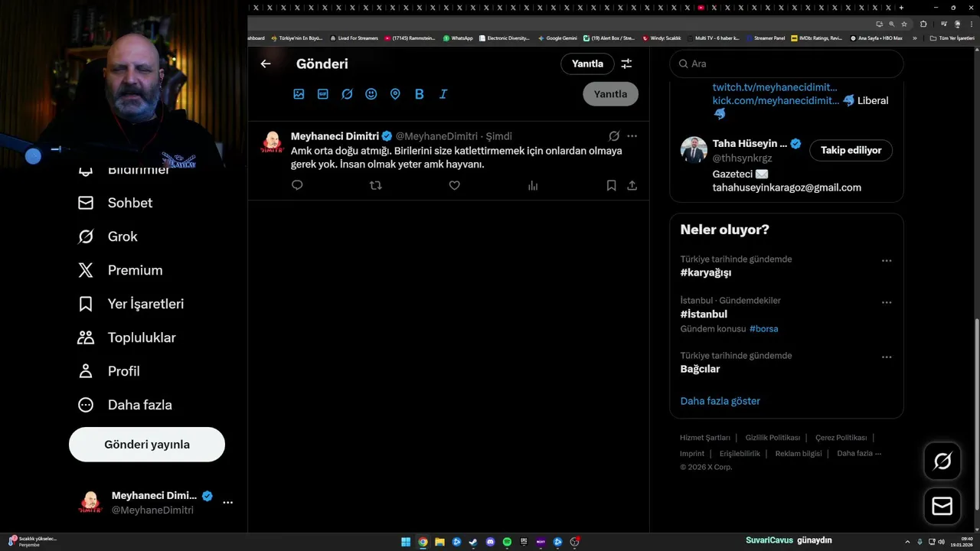
Task: Open Taha Hüseyin profile avatar
Action: 694,150
